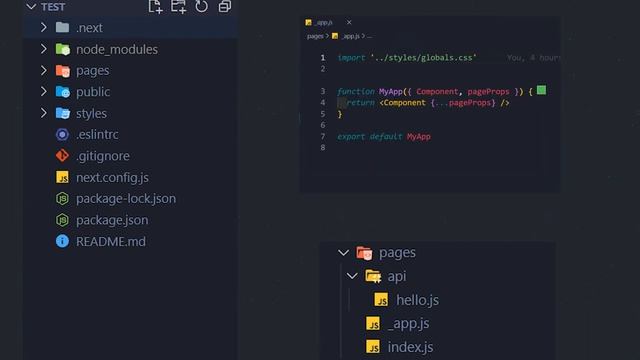The height and width of the screenshot is (360, 640).
Task: Expand the pages folder chevron in explorer
Action: (43, 70)
